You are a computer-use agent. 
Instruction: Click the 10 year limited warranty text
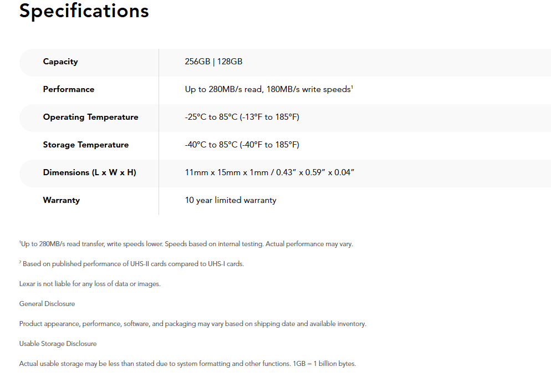pyautogui.click(x=231, y=200)
